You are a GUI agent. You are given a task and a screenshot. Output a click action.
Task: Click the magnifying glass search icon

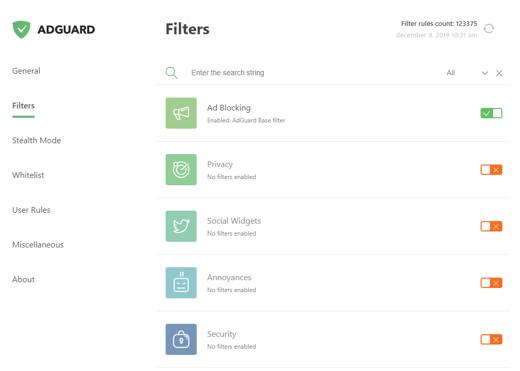tap(171, 72)
